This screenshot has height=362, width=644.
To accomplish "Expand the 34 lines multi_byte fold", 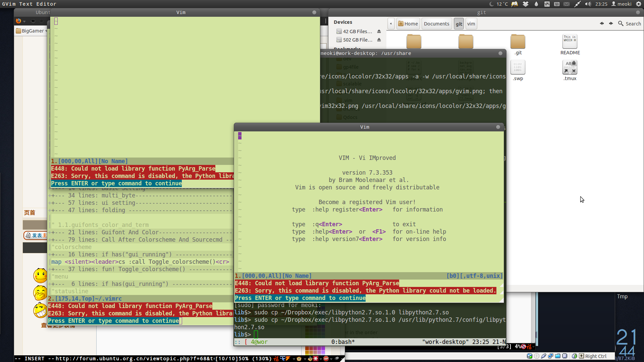I will pyautogui.click(x=141, y=195).
